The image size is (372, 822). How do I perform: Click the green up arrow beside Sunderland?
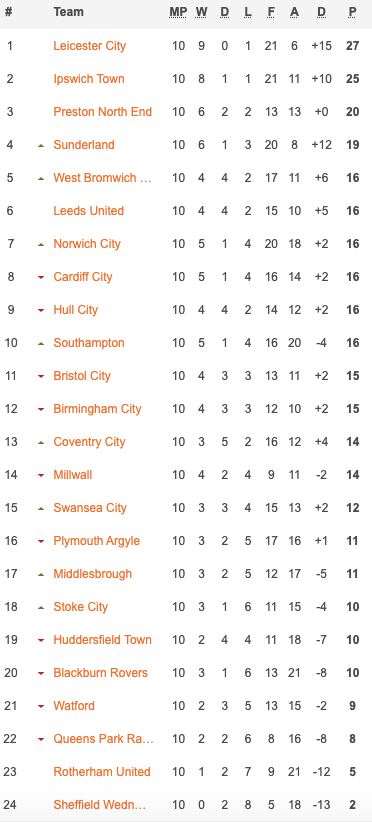[41, 145]
